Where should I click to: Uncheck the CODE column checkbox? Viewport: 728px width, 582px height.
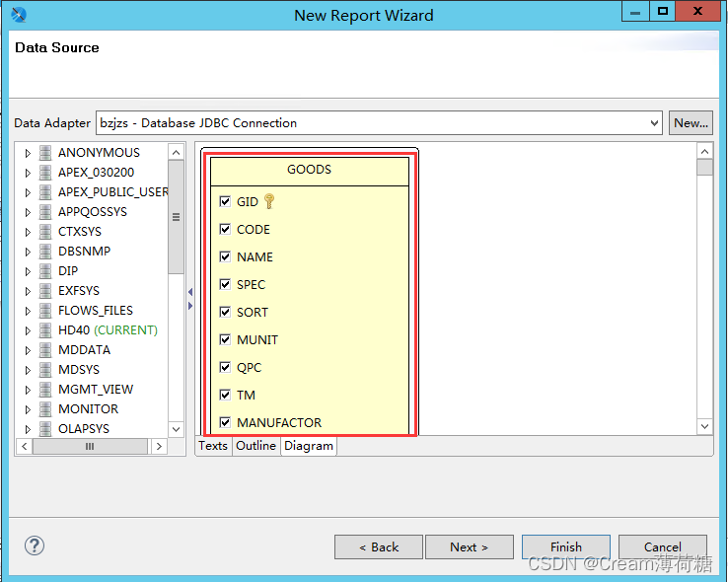click(225, 229)
